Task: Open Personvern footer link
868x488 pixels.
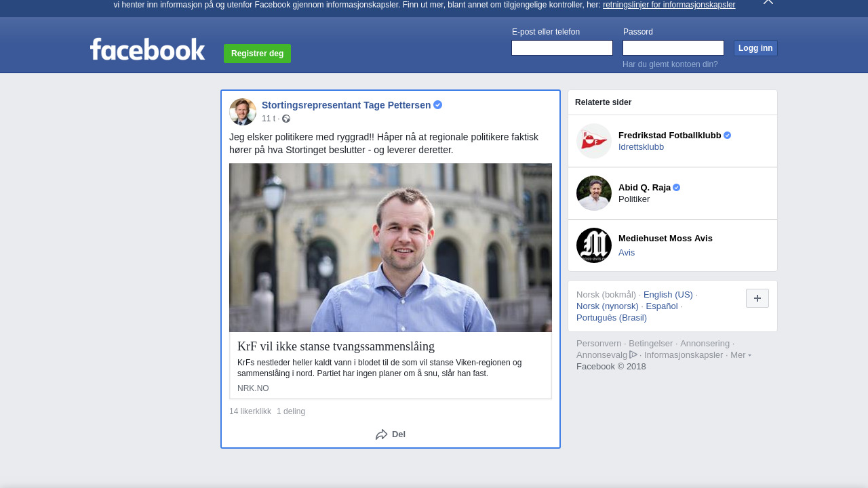Action: pyautogui.click(x=599, y=344)
